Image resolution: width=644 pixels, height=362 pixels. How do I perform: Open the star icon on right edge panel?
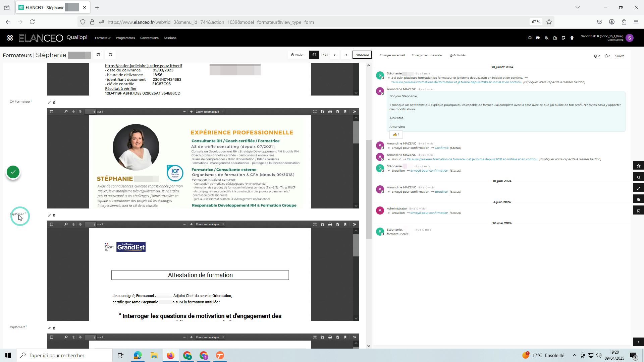639,166
